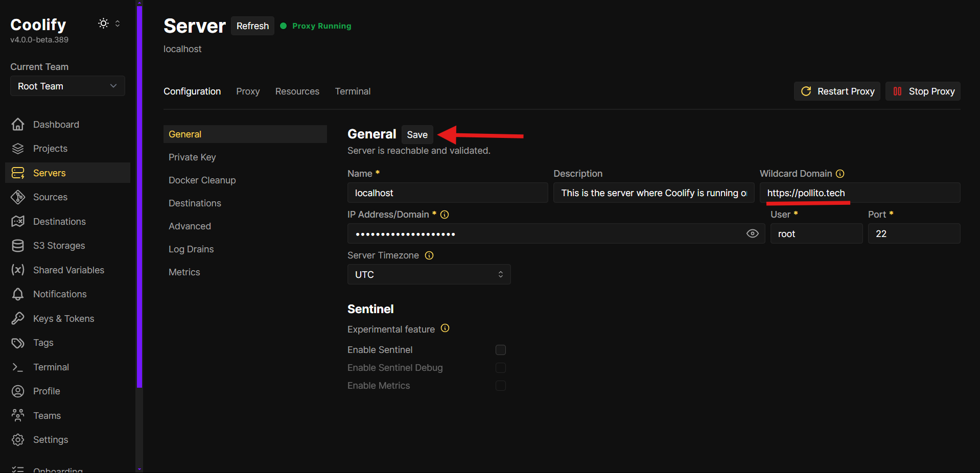Switch to the Proxy tab
Screen dimensions: 980x473
tap(248, 91)
